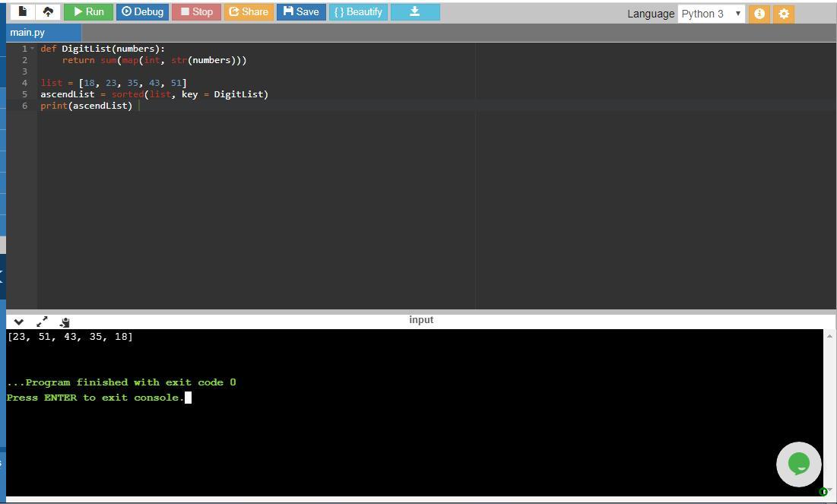This screenshot has width=837, height=504.
Task: Run the program with the Run button
Action: 88,11
